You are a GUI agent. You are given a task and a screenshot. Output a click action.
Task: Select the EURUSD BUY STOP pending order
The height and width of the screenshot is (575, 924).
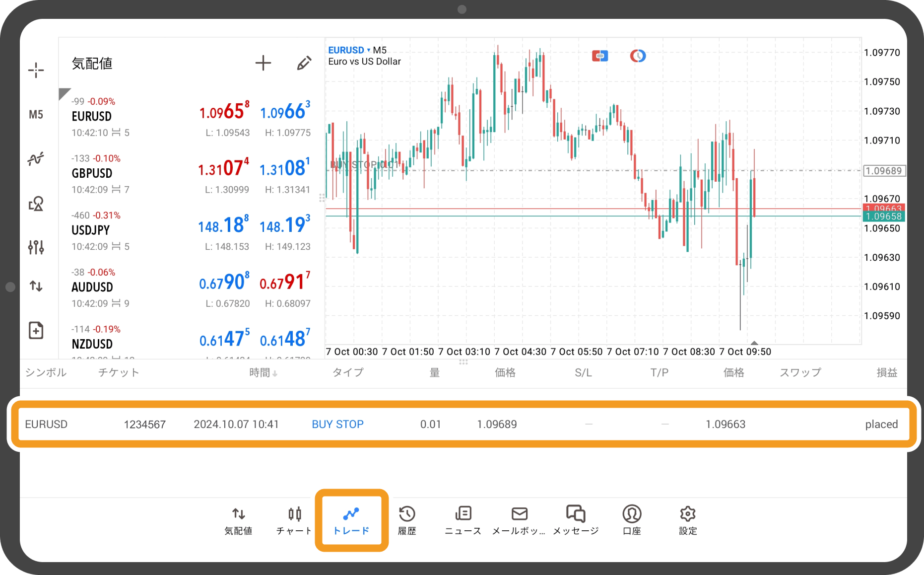[462, 424]
